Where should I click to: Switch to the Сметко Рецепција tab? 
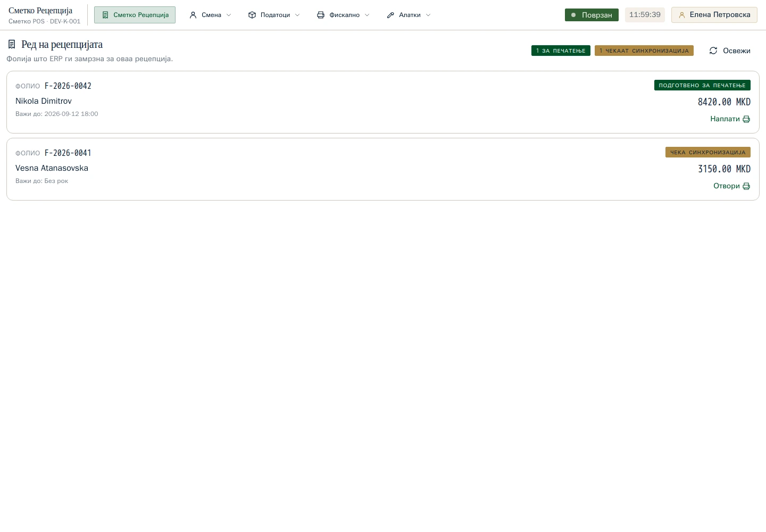tap(135, 15)
